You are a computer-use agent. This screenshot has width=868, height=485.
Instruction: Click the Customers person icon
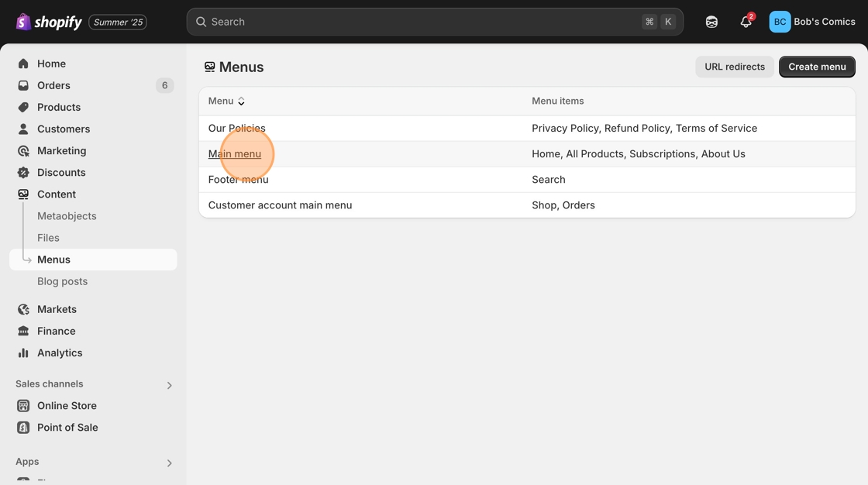pyautogui.click(x=23, y=129)
